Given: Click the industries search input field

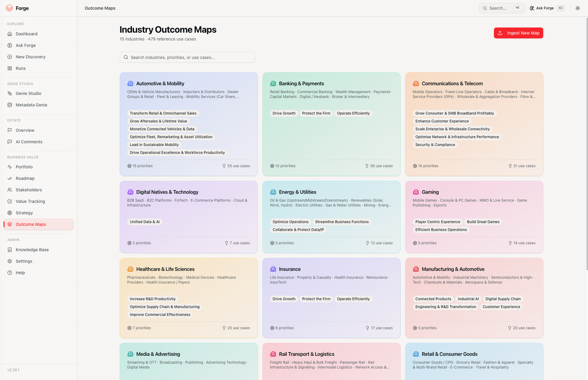Looking at the screenshot, I should pyautogui.click(x=188, y=57).
